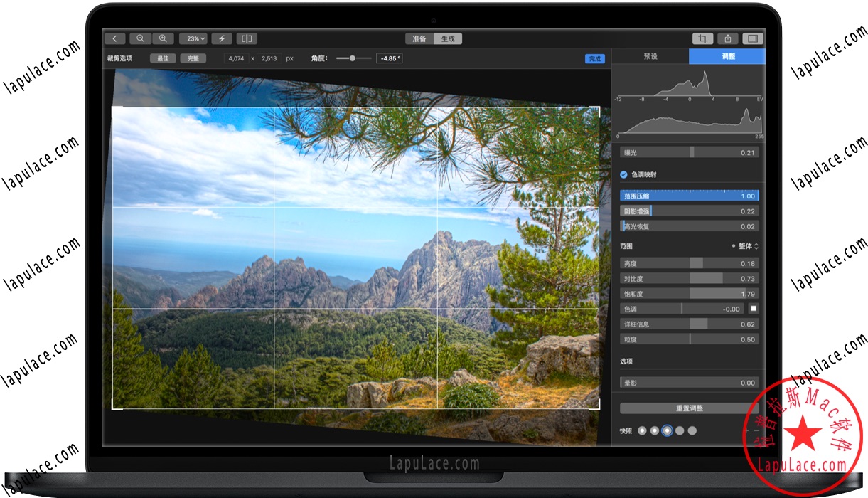Screen dimensions: 868x498
Task: Click the 完成 done button
Action: 594,58
